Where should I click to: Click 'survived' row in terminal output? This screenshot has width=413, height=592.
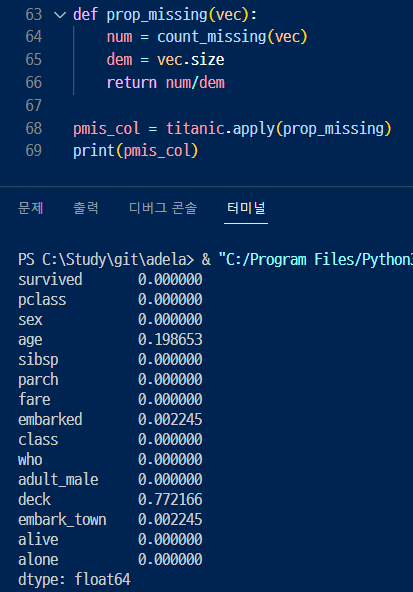point(110,279)
